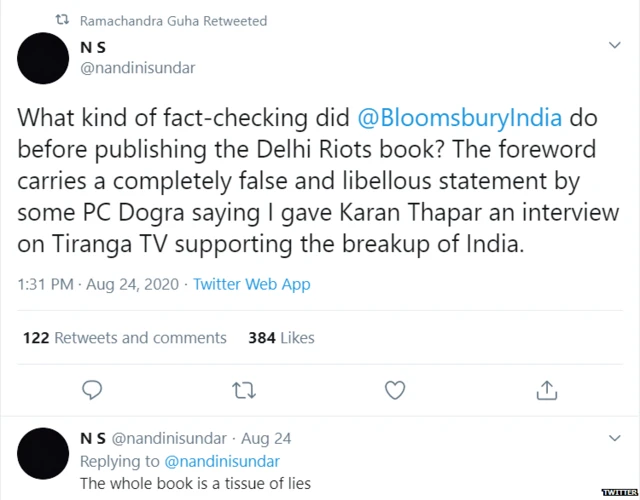The width and height of the screenshot is (640, 500).
Task: View the 384 Likes list
Action: [x=281, y=338]
